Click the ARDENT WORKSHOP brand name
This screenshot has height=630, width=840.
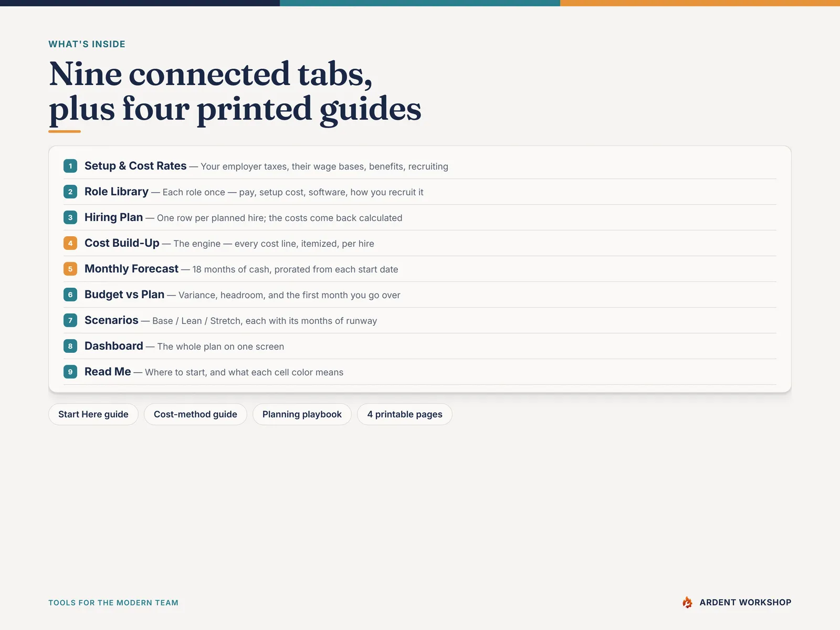(745, 602)
